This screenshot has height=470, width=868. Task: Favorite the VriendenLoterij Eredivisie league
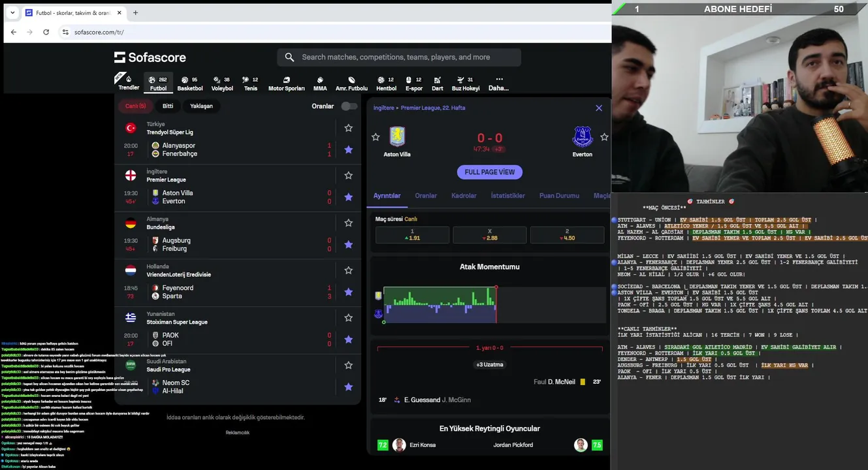(349, 270)
